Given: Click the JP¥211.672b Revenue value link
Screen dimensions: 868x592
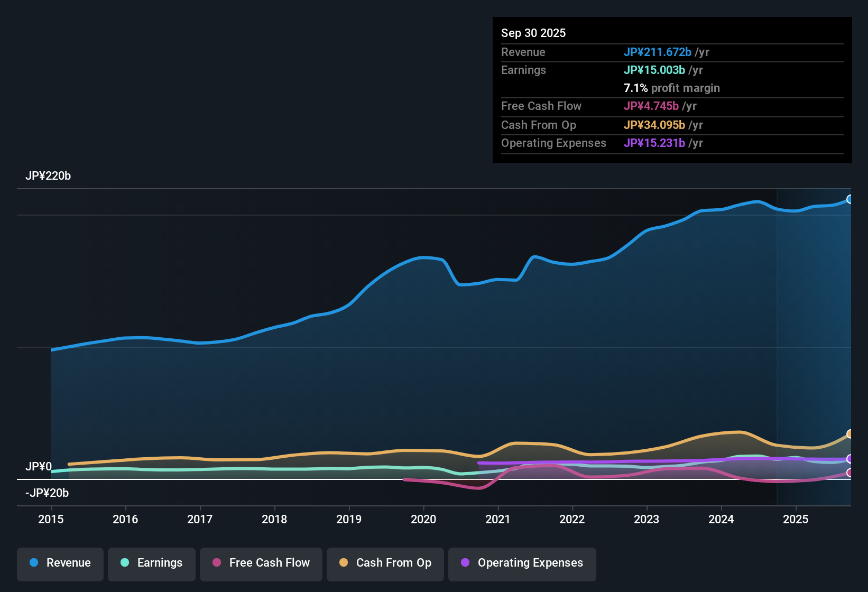Looking at the screenshot, I should click(x=659, y=52).
